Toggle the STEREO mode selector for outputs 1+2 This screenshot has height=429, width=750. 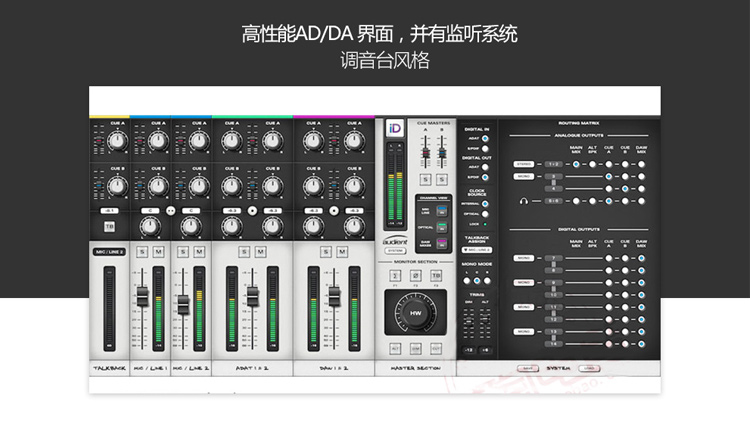click(x=524, y=164)
